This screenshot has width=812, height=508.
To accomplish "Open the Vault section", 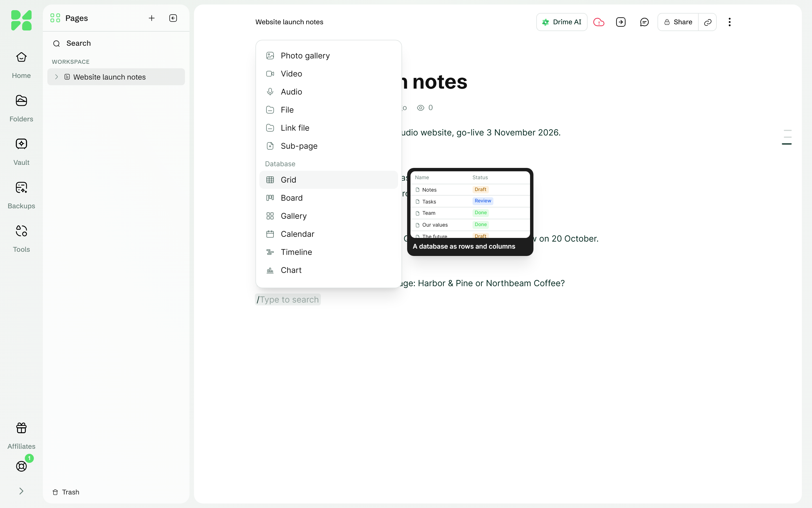I will [x=21, y=152].
